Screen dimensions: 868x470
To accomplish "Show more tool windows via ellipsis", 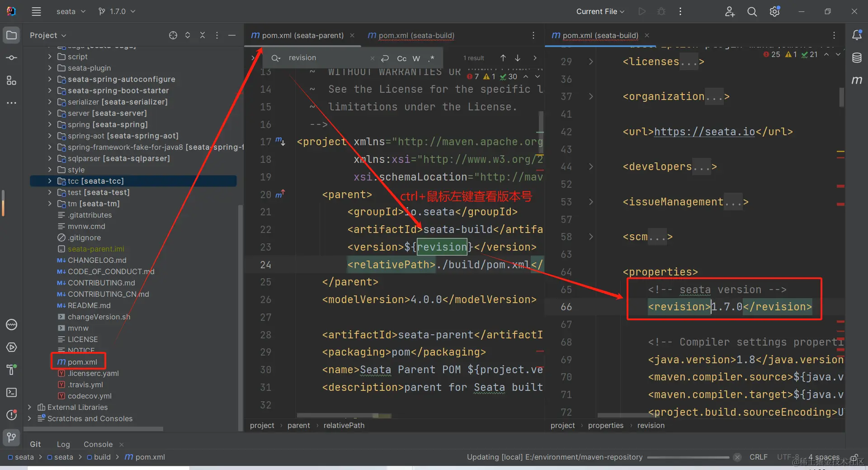I will (12, 103).
